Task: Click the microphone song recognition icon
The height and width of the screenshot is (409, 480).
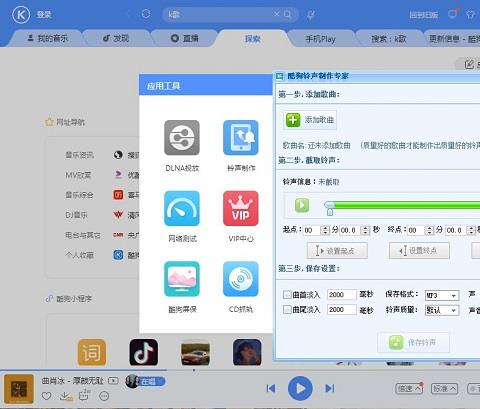Action: click(x=310, y=15)
